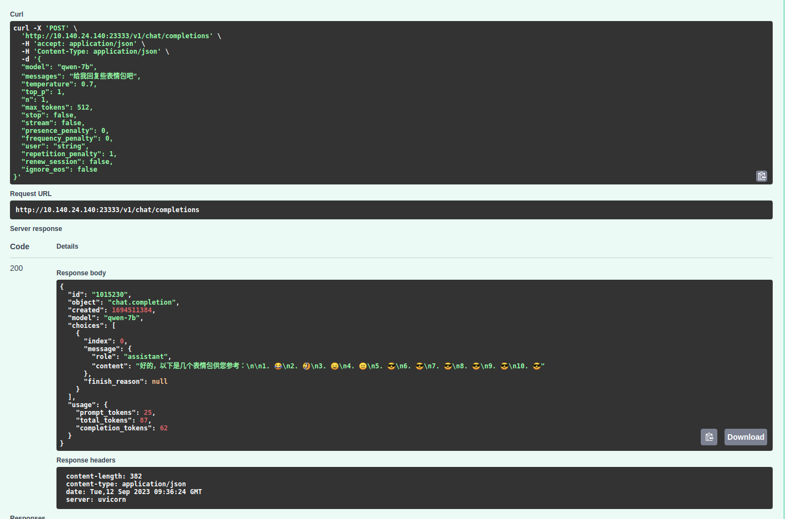Viewport: 812px width, 519px height.
Task: Click the Response body label
Action: pyautogui.click(x=81, y=273)
